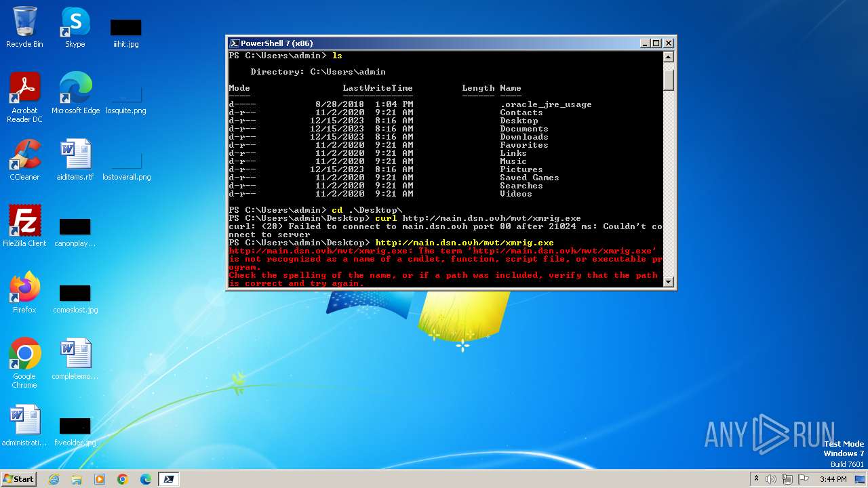Click the LastWriteTime column header

point(378,88)
